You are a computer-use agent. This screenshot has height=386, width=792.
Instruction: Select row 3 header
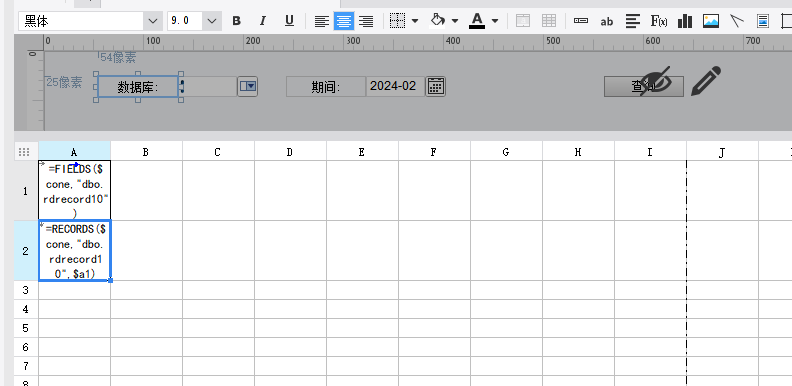coord(26,290)
